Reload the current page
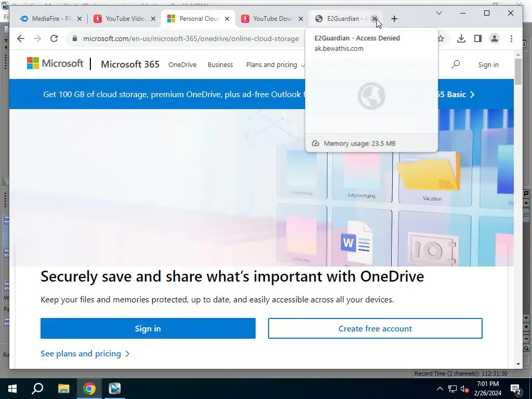Image resolution: width=532 pixels, height=399 pixels. pos(54,38)
